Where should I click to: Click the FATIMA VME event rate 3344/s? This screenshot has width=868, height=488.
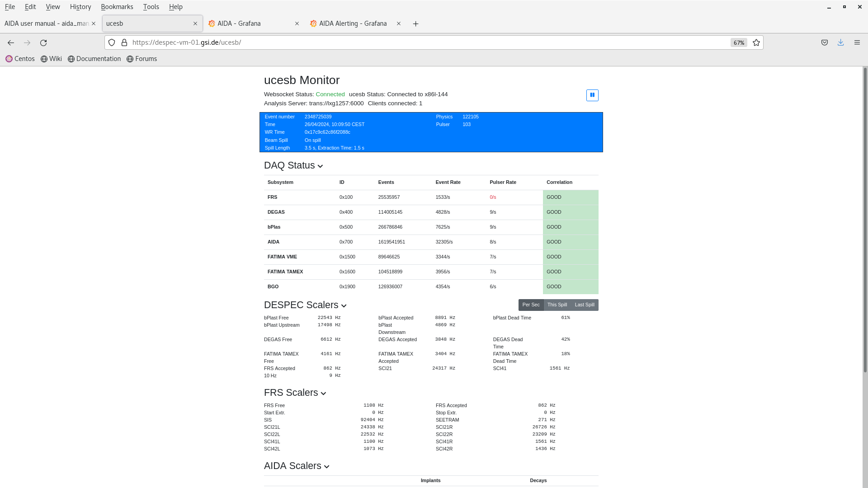tap(443, 257)
